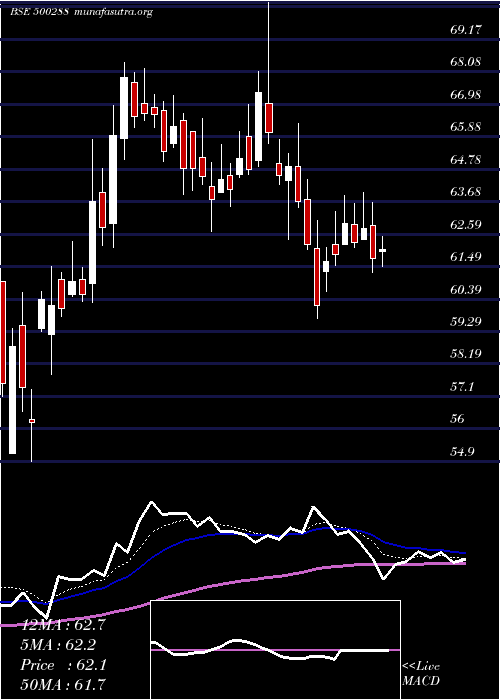The image size is (500, 700).
Task: Click the 57.1 price axis label
Action: pyautogui.click(x=462, y=386)
